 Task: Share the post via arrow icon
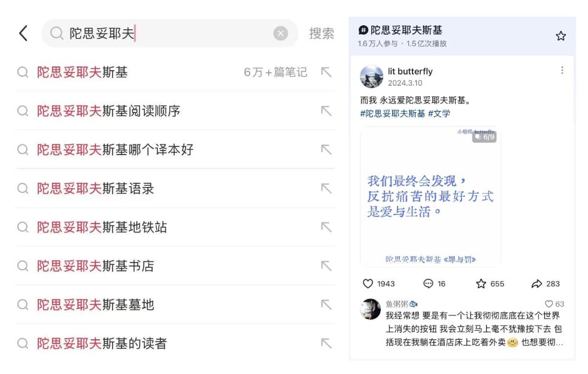(x=537, y=283)
